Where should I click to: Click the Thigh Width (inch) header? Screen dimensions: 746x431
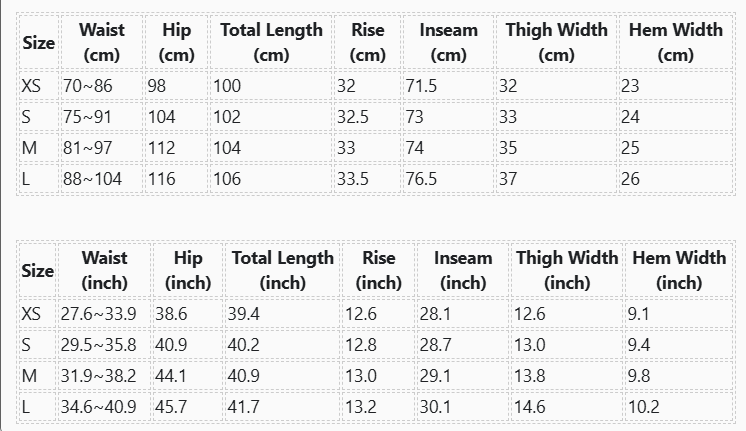click(567, 270)
